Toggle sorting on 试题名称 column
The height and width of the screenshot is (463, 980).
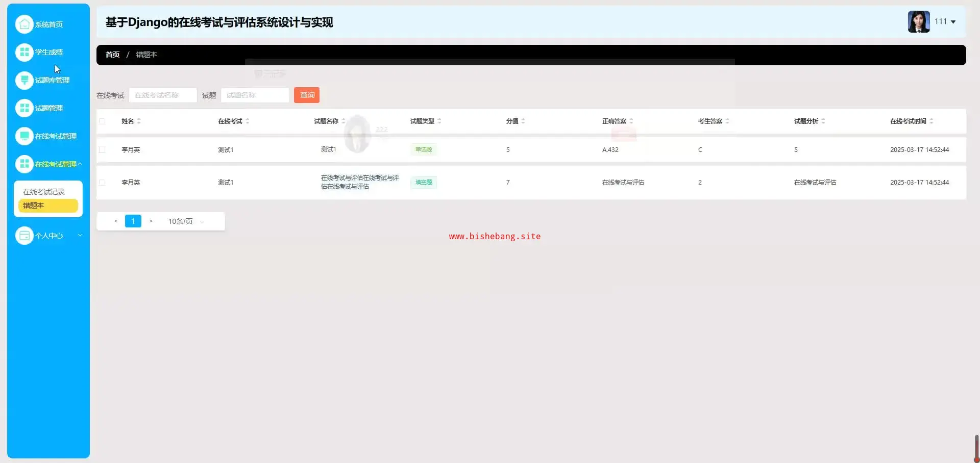point(344,121)
